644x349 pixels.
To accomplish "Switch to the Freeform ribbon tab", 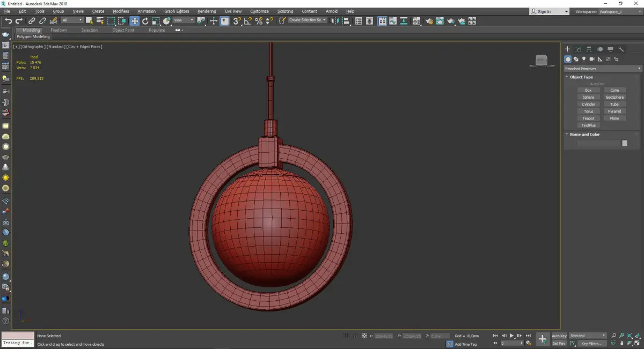I will point(58,30).
